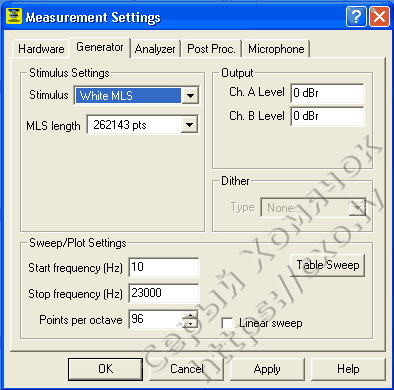The height and width of the screenshot is (390, 394).
Task: Click the Cancel button
Action: pyautogui.click(x=187, y=369)
